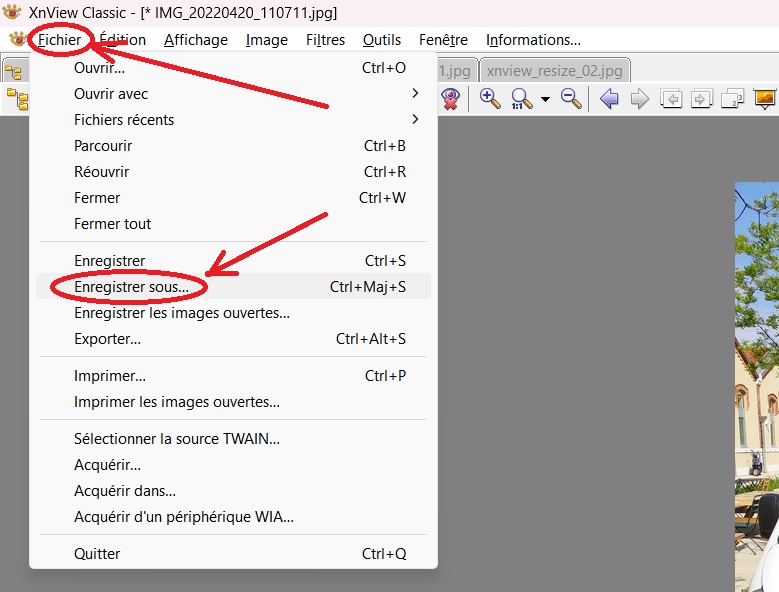Open the Fichier menu
Screen dimensions: 779x592
59,40
